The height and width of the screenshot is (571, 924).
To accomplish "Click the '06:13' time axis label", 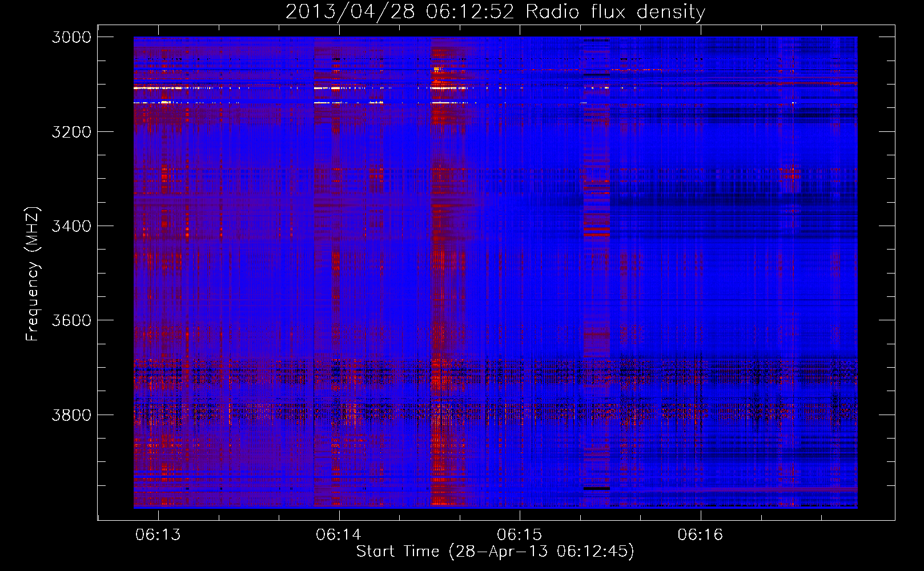I will 158,534.
